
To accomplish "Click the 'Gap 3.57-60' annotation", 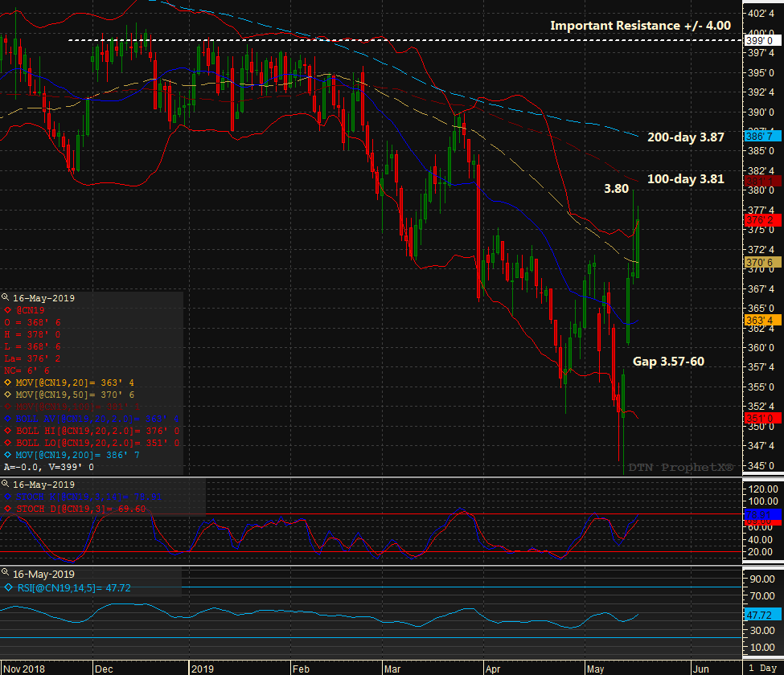I will click(x=668, y=362).
